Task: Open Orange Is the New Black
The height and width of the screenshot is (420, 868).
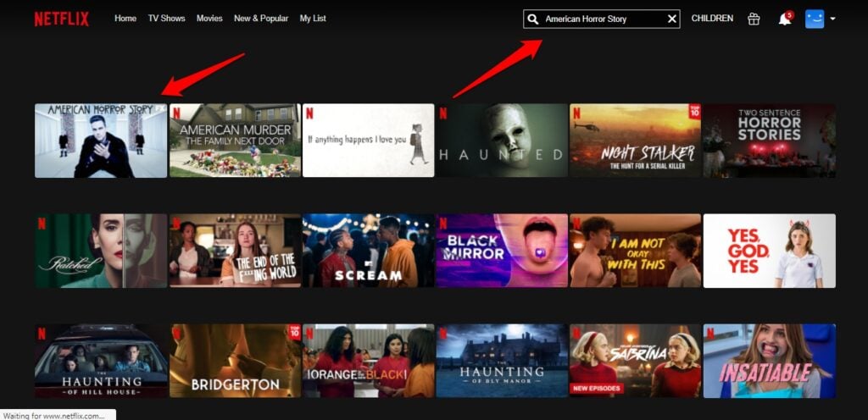Action: tap(369, 361)
